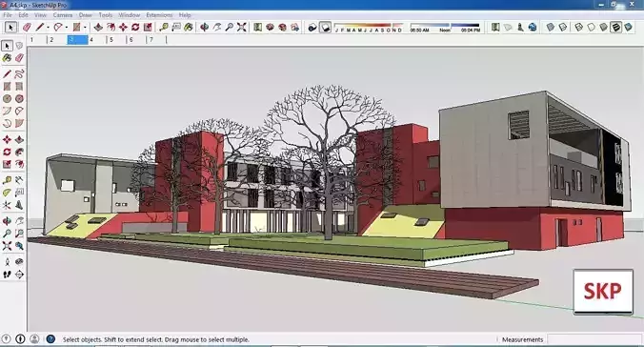
Task: Click the help question mark in status bar
Action: [x=50, y=339]
